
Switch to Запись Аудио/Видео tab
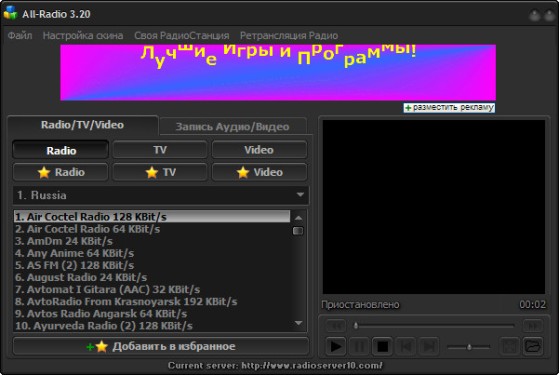[233, 127]
